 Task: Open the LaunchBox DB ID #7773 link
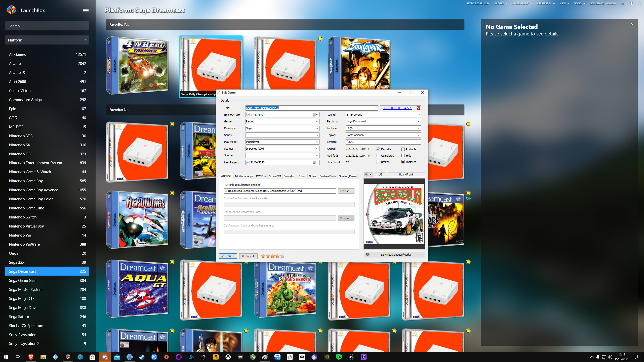(x=397, y=108)
